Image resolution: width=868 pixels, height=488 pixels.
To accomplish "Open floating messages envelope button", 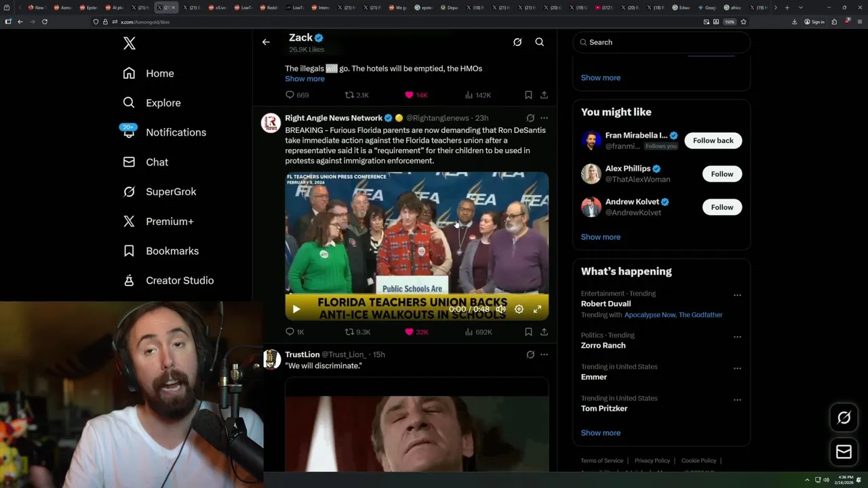I will click(x=844, y=452).
